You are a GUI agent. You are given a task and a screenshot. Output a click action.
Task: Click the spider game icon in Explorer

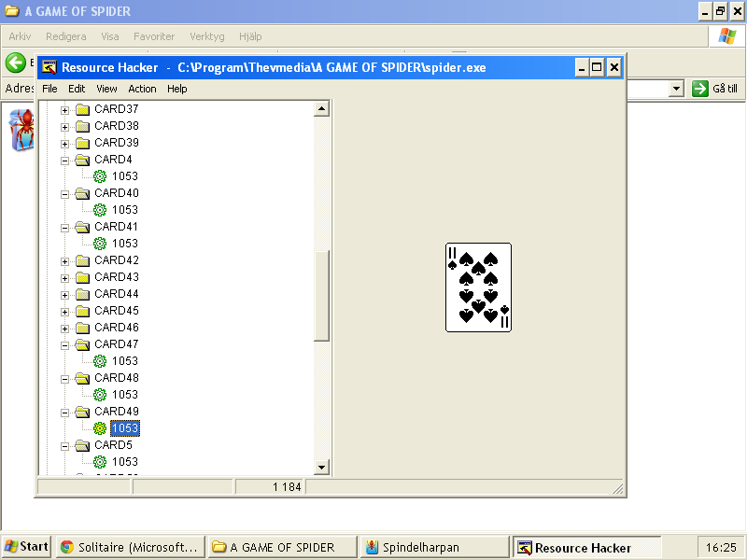[x=22, y=130]
